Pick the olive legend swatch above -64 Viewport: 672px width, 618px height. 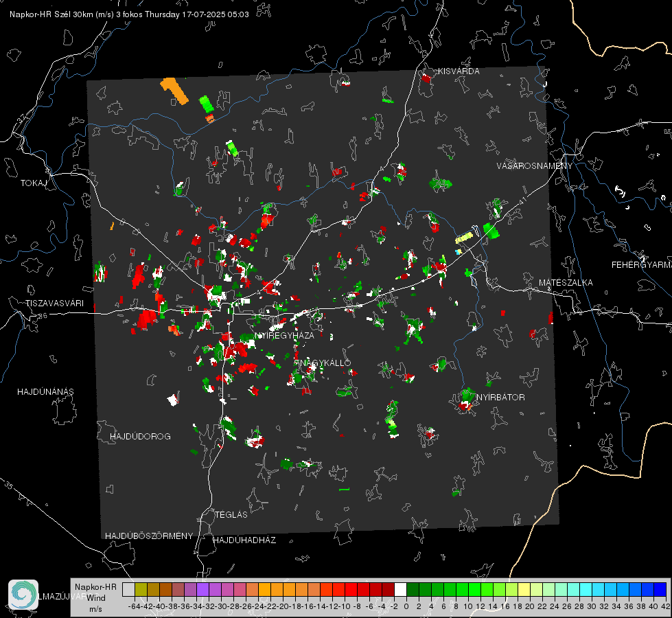click(x=141, y=589)
